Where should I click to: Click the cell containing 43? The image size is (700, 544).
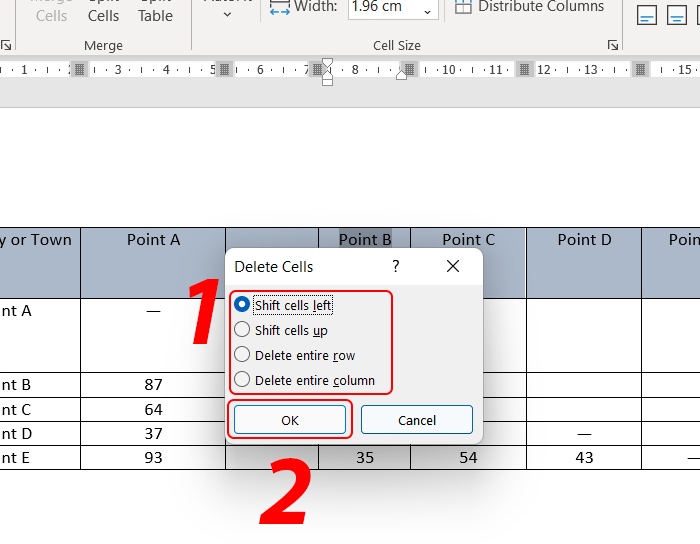click(584, 457)
